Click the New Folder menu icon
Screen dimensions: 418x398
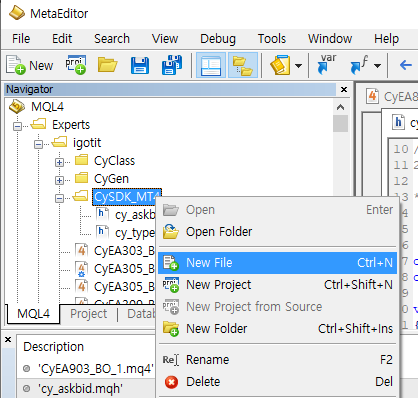coord(171,329)
